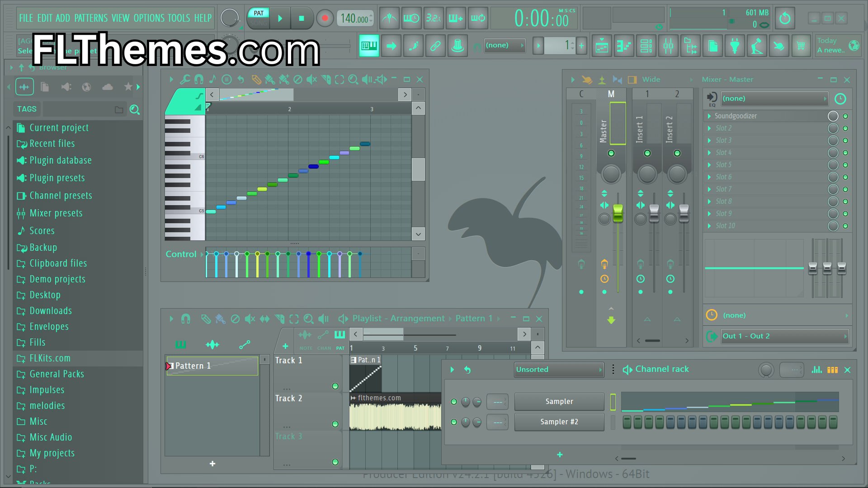The image size is (868, 488).
Task: Mute Track 3 in the Playlist
Action: point(335,462)
